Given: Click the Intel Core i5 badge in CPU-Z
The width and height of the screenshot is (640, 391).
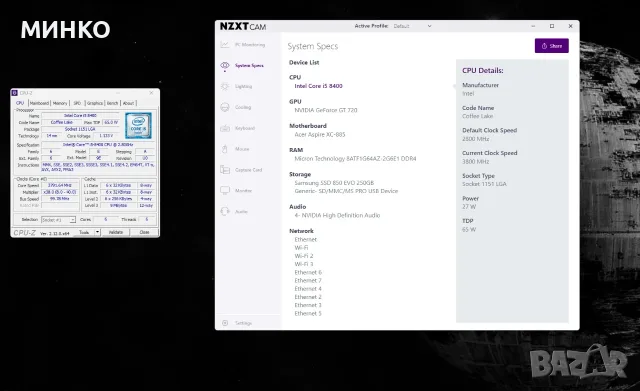Looking at the screenshot, I should coord(138,125).
